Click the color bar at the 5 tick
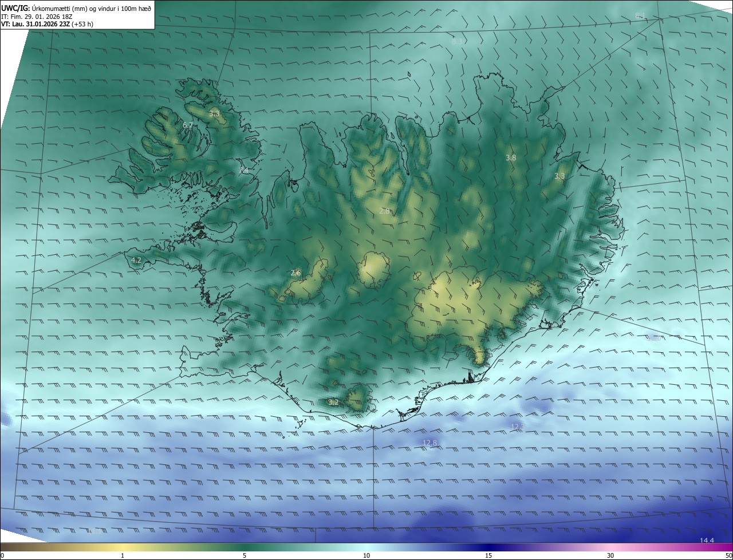Viewport: 733px width, 560px height. click(x=245, y=547)
